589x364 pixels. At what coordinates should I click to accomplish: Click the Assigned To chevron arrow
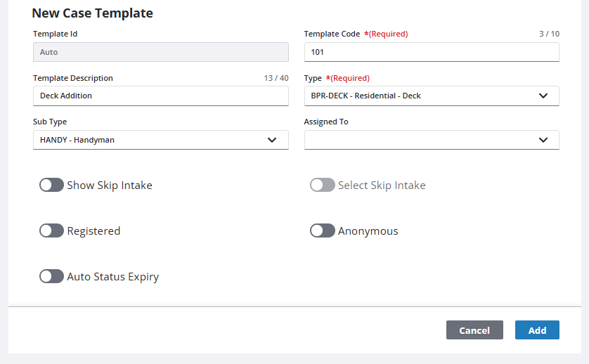click(543, 140)
